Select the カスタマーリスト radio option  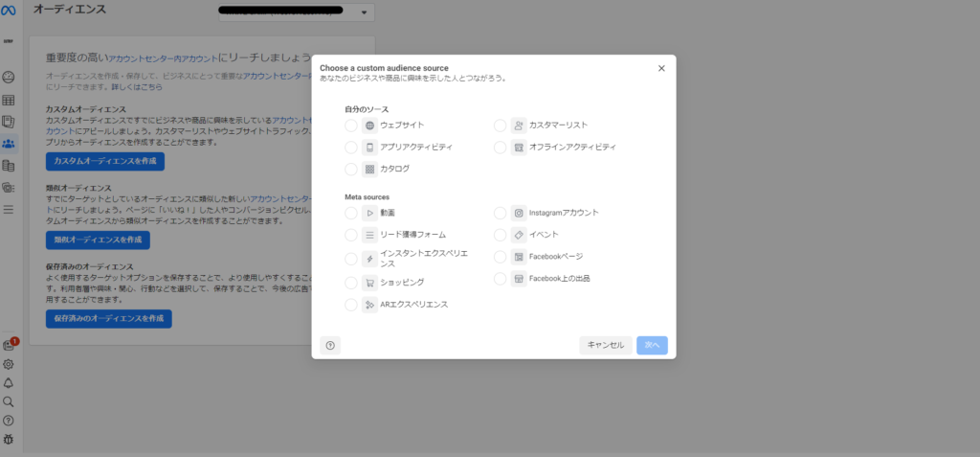point(500,126)
